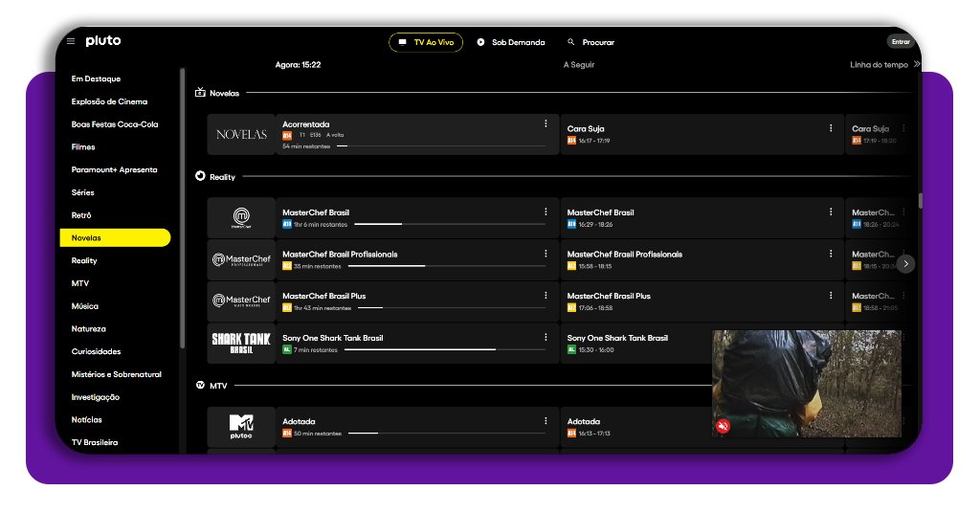The height and width of the screenshot is (513, 980).
Task: Select the Shark Tank Brasil channel logo
Action: 241,343
